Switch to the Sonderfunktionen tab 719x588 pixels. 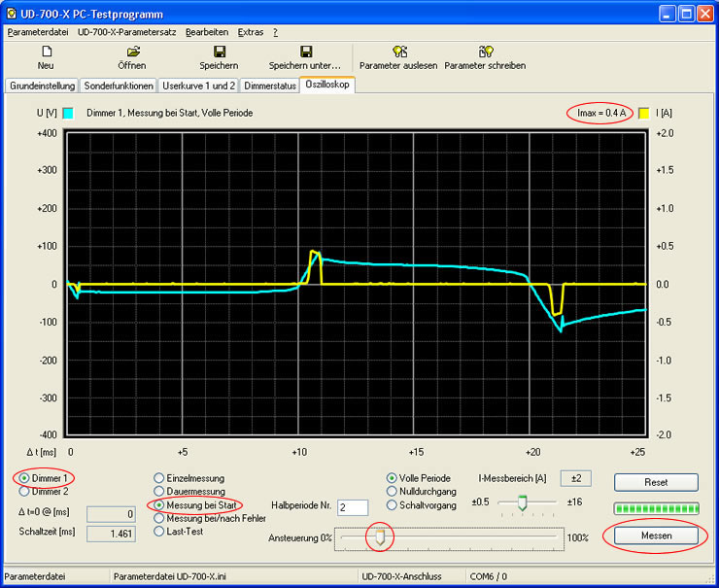pyautogui.click(x=119, y=86)
